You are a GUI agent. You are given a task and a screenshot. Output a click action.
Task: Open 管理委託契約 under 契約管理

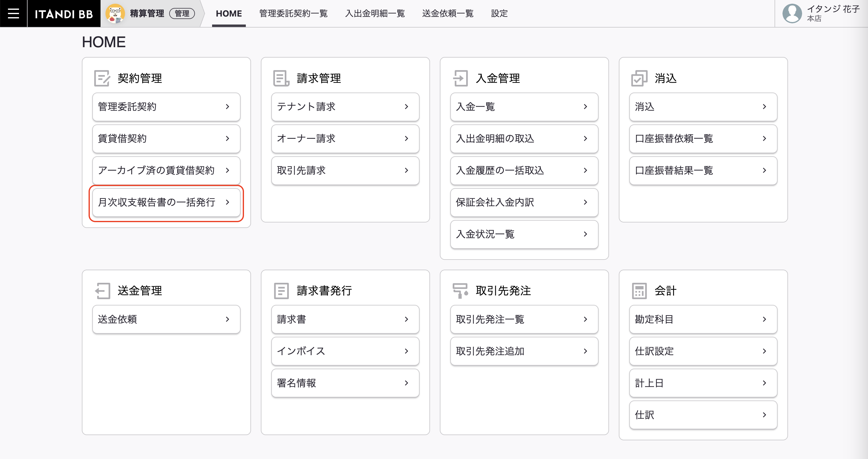tap(166, 106)
